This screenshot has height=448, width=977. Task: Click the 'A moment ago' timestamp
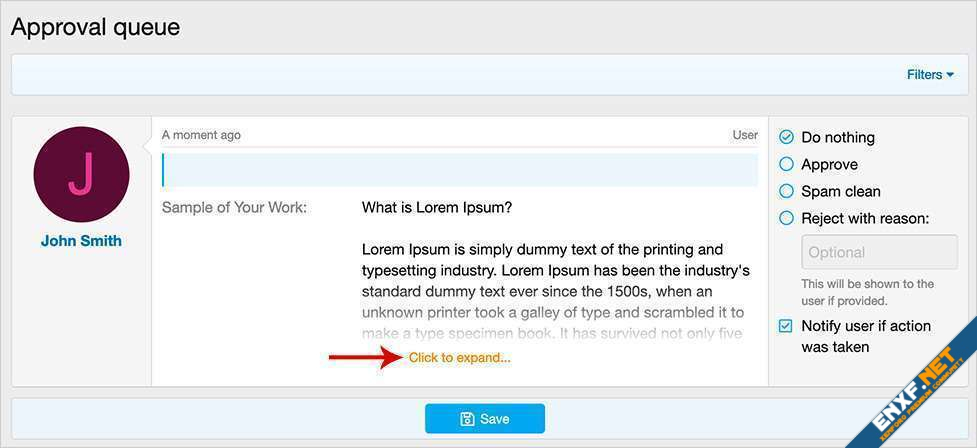coord(201,135)
